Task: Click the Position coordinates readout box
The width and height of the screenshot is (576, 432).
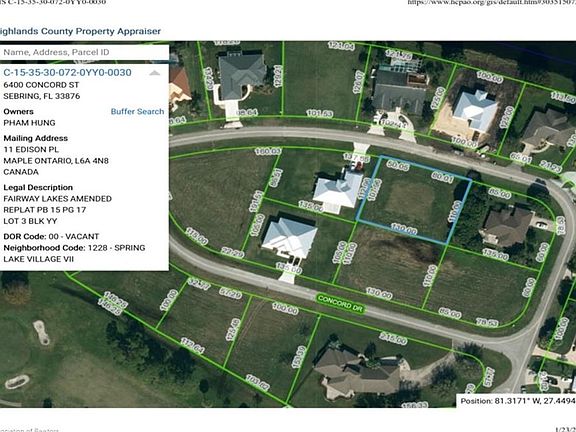Action: 516,401
